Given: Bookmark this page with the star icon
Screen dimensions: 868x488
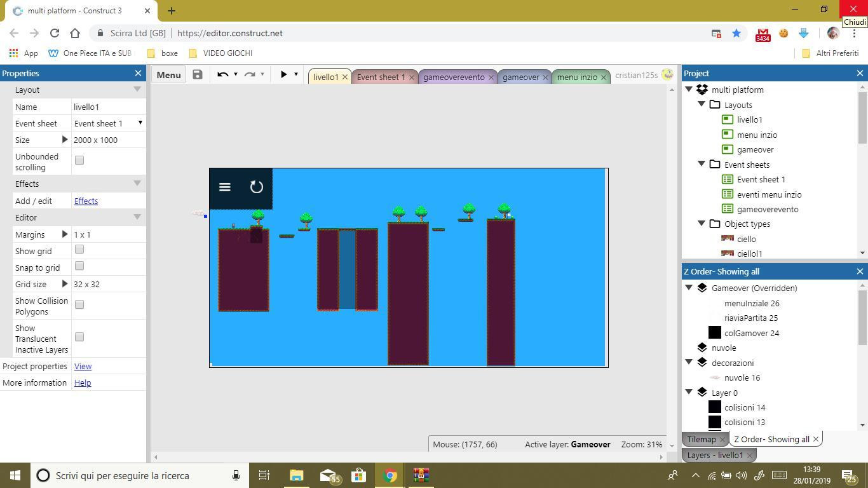Looking at the screenshot, I should click(x=736, y=33).
